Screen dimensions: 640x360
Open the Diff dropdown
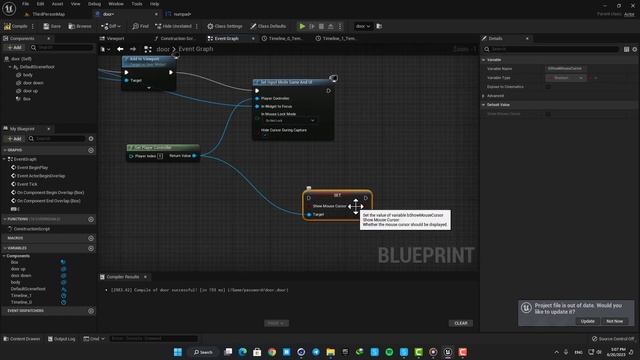[111, 26]
